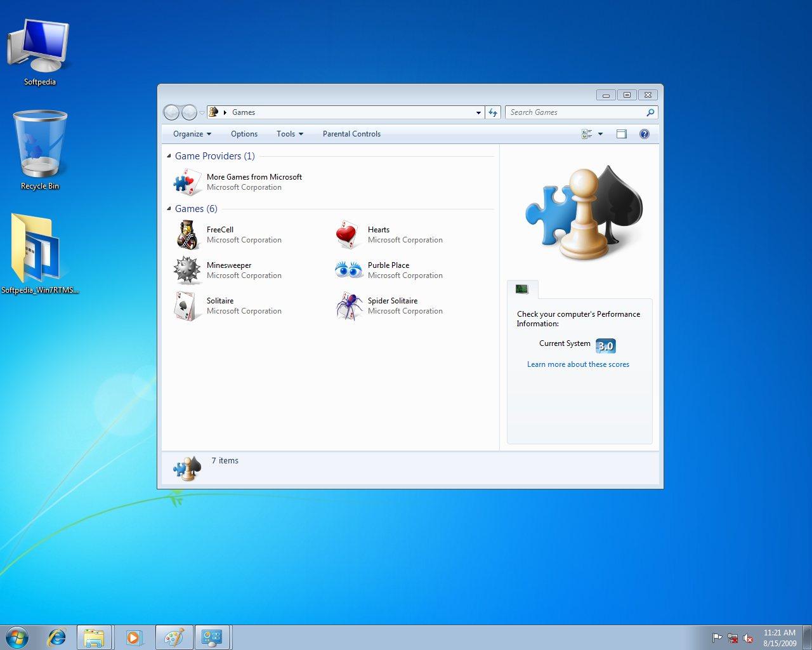812x650 pixels.
Task: Collapse the Games (6) group
Action: pyautogui.click(x=169, y=209)
